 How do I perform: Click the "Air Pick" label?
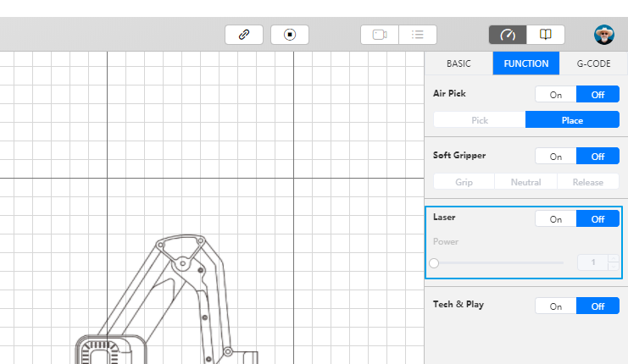449,93
